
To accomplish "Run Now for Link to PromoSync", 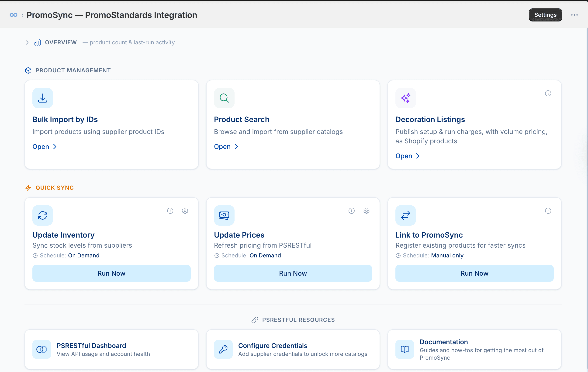I will pyautogui.click(x=474, y=273).
